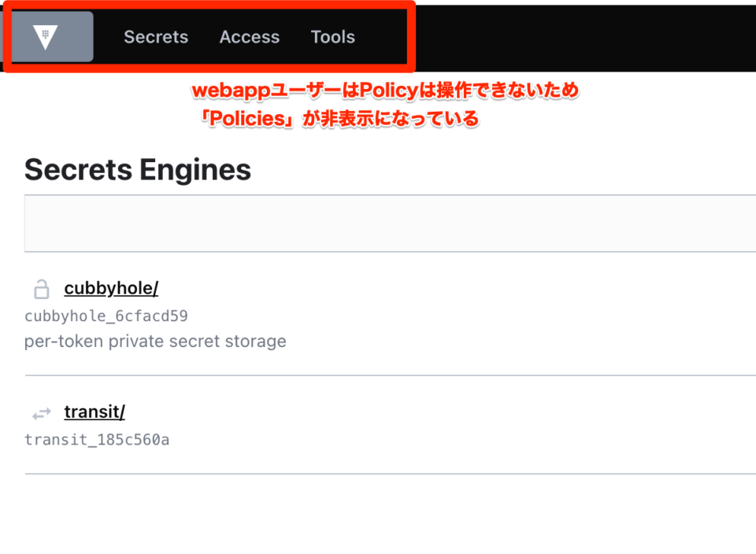Select the transit_185c560a accessor text
This screenshot has height=554, width=756.
pos(97,440)
